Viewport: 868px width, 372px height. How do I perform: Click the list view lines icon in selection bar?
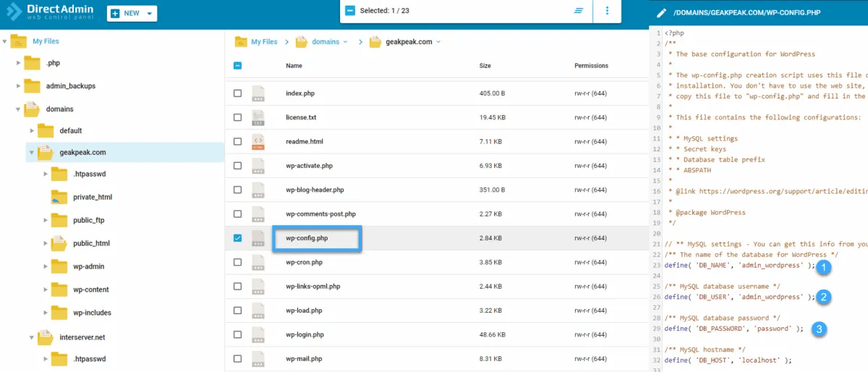[x=579, y=11]
